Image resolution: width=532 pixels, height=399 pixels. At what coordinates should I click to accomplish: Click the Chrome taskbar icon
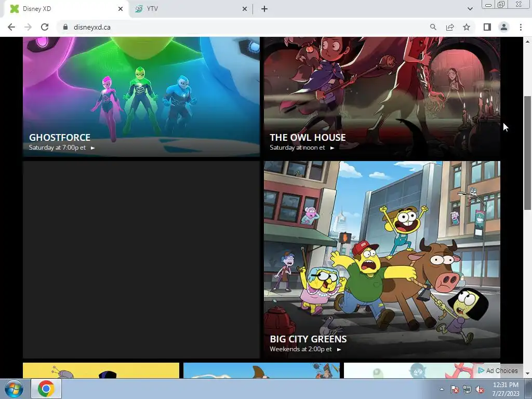click(46, 389)
